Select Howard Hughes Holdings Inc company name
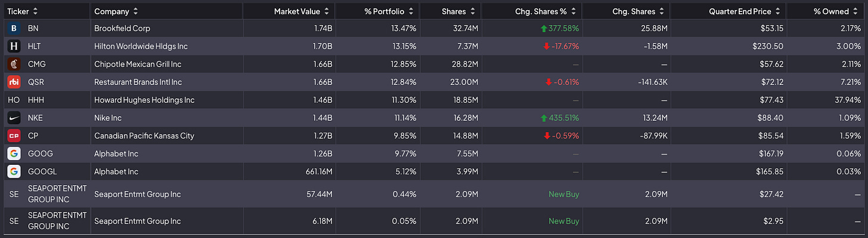 144,99
